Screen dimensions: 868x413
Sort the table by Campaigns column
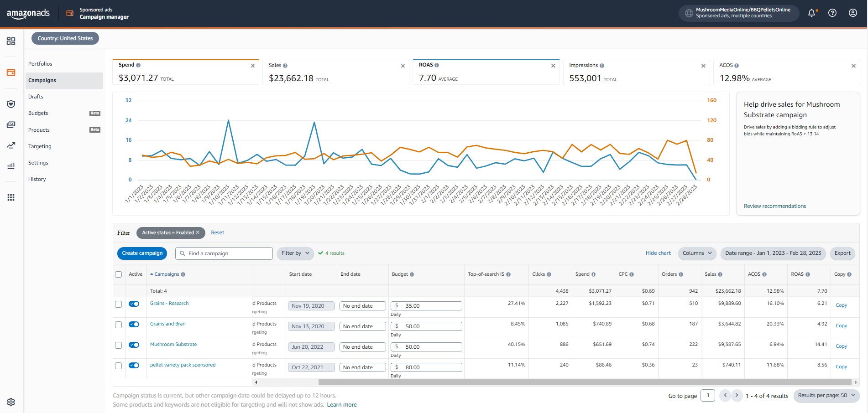coord(167,274)
